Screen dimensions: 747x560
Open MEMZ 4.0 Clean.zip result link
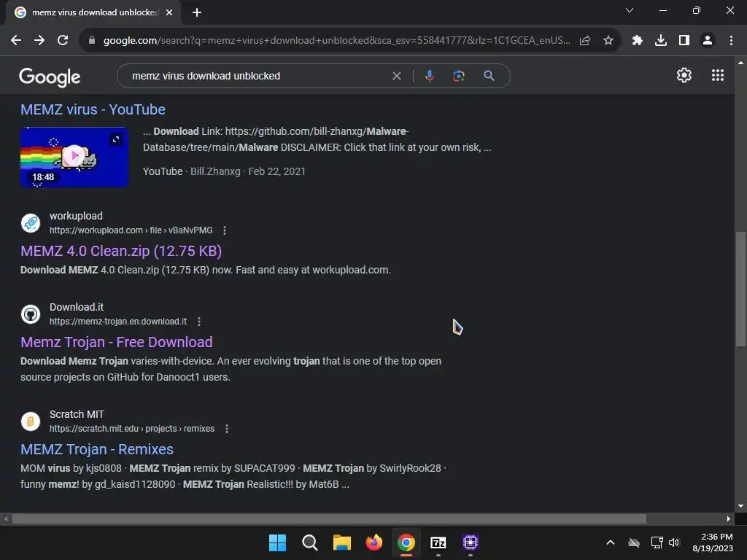tap(121, 251)
